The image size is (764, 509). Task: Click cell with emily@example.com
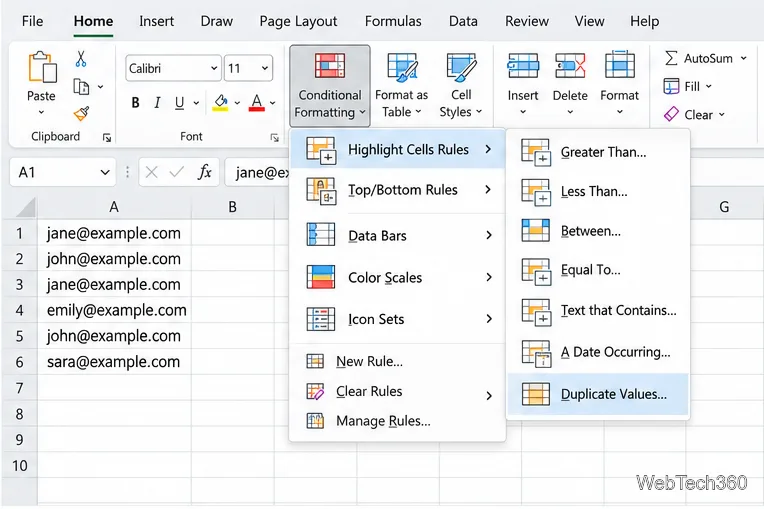(115, 310)
